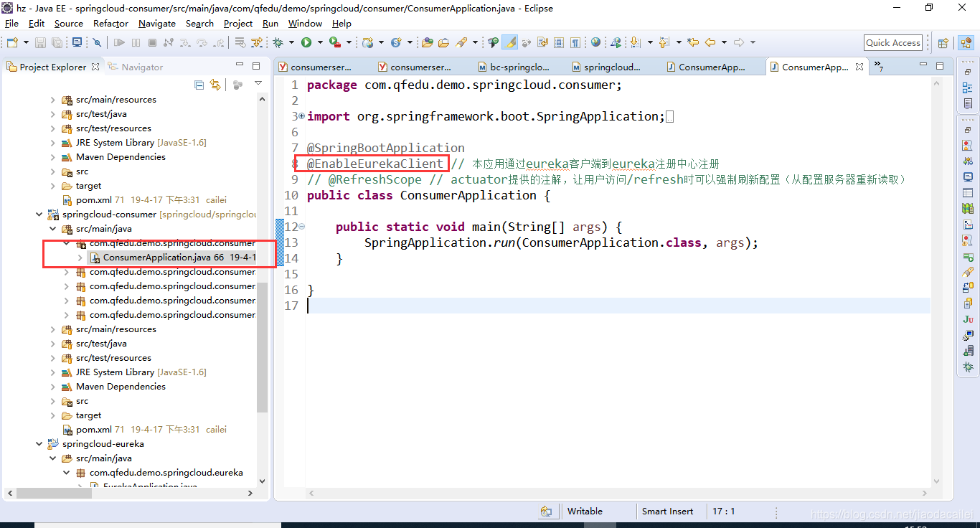Click Smart Insert status bar entry
Screen dimensions: 980x528
click(667, 511)
